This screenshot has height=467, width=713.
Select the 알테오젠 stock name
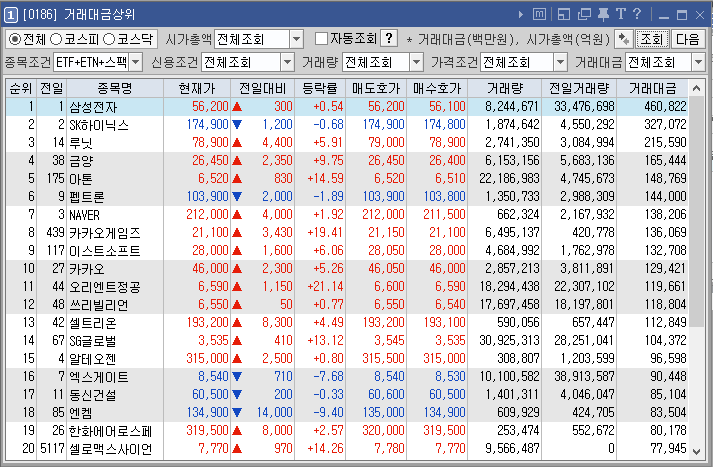coord(93,359)
